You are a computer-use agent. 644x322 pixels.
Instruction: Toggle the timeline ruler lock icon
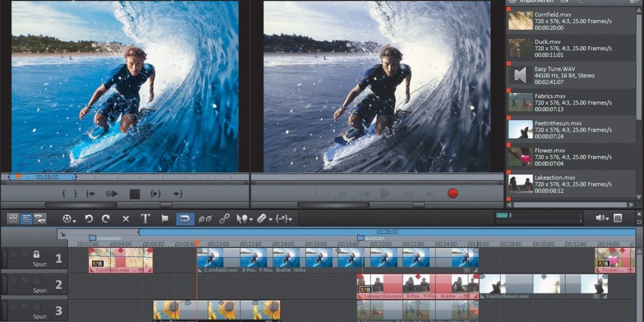tap(62, 234)
